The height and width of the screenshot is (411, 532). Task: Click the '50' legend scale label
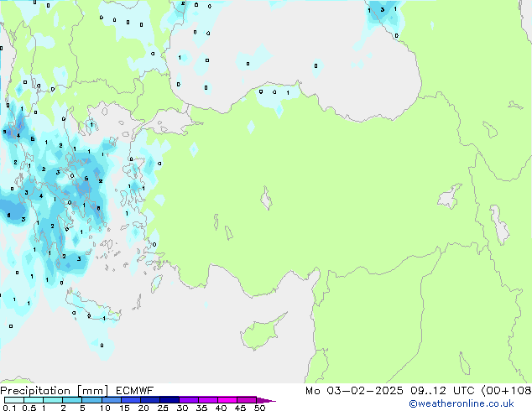coord(259,408)
